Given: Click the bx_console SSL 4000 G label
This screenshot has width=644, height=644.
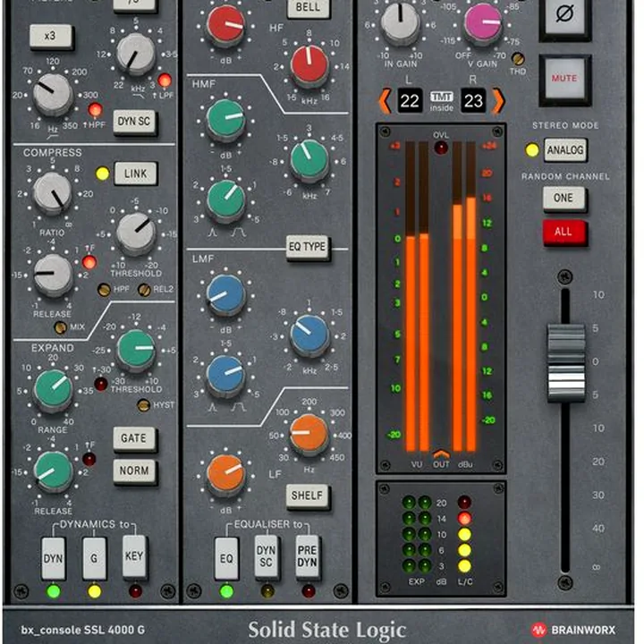Looking at the screenshot, I should [x=82, y=630].
